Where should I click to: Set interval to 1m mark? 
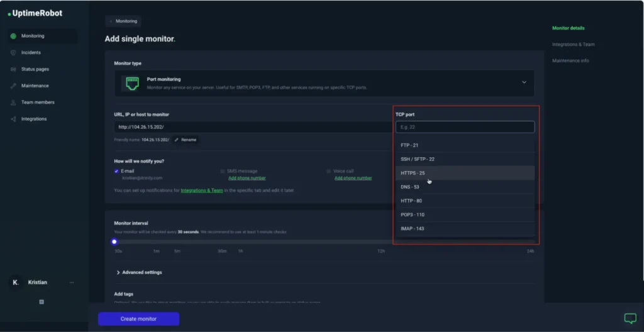pos(157,251)
